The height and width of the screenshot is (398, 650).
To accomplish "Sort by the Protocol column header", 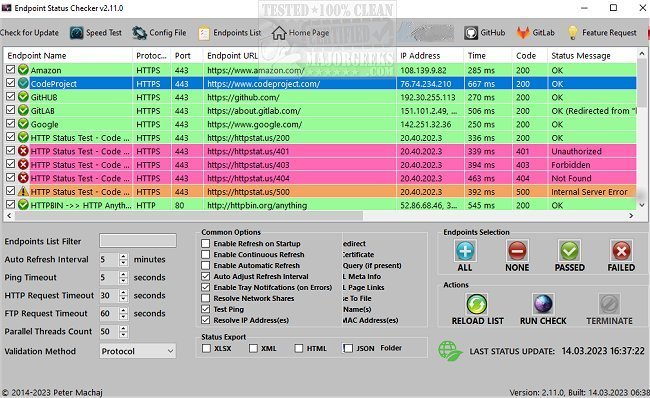I will 151,56.
